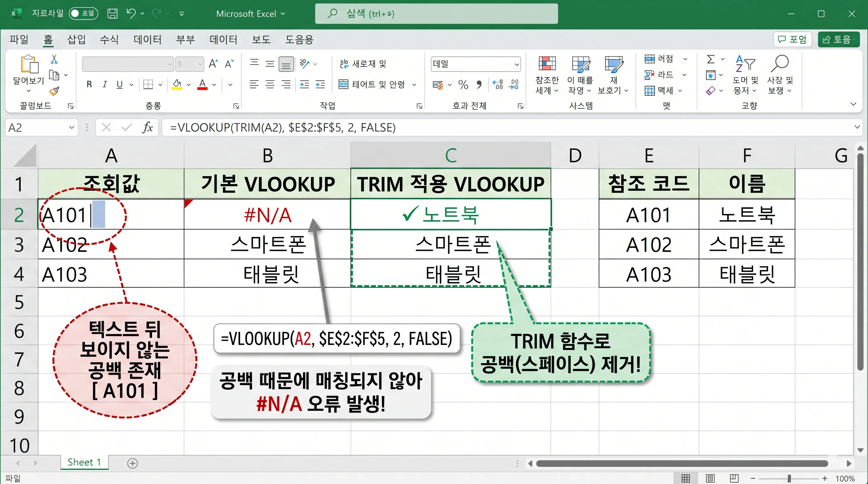Switch to the 수식 ribbon tab
This screenshot has width=868, height=484.
(x=109, y=39)
